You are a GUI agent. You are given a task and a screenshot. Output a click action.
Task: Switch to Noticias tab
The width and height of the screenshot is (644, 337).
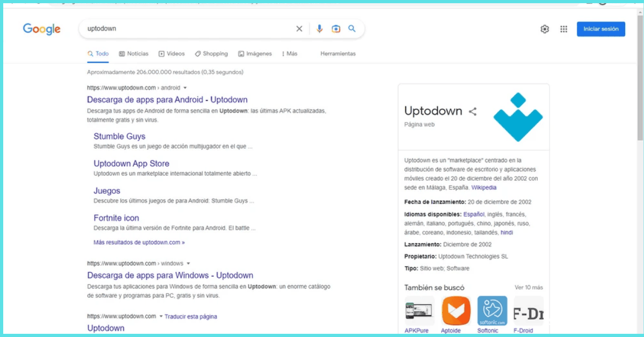tap(134, 54)
